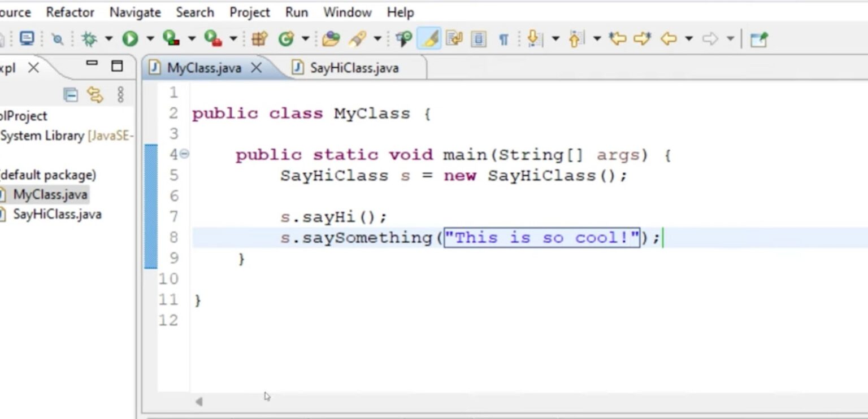Maximize the Package Explorer view

point(117,66)
